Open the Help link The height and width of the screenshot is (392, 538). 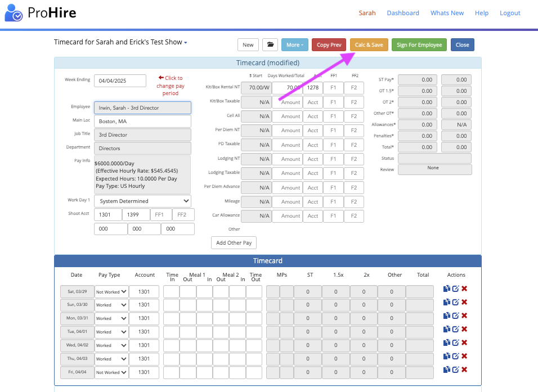[481, 13]
